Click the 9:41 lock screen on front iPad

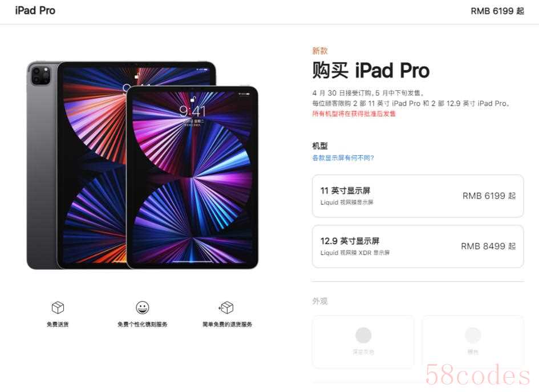coord(193,111)
